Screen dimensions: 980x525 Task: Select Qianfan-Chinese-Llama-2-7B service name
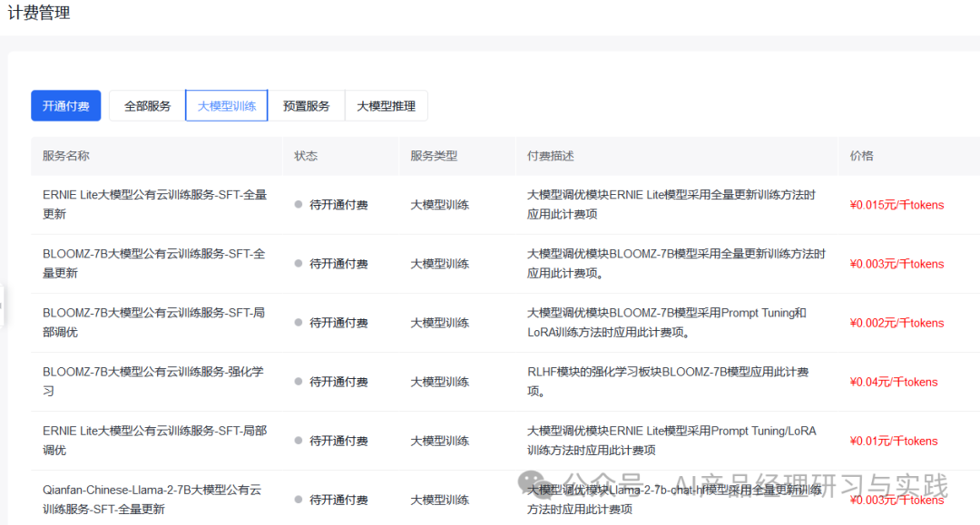152,500
